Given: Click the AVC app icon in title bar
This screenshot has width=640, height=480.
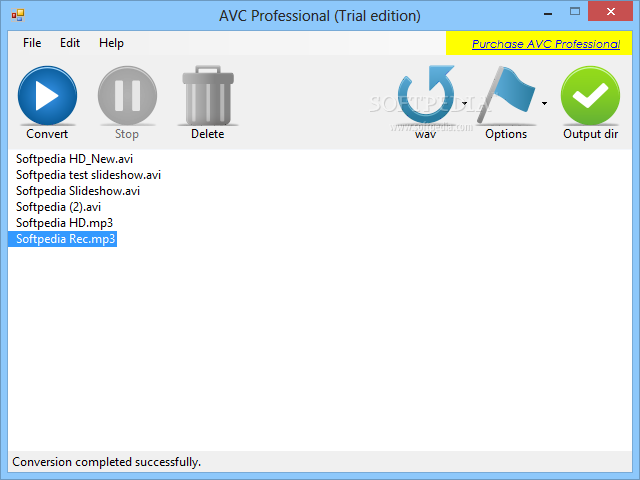Looking at the screenshot, I should pyautogui.click(x=18, y=16).
